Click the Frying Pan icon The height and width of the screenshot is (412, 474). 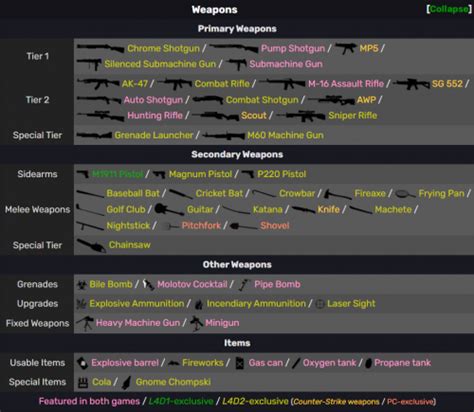click(405, 194)
